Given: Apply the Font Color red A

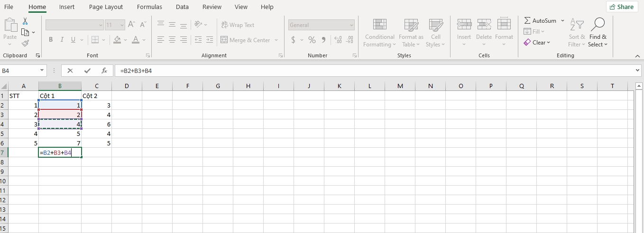Looking at the screenshot, I should (x=136, y=40).
